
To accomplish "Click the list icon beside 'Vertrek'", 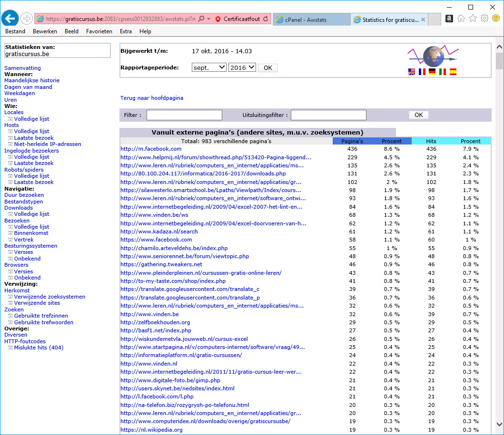I will (10, 240).
